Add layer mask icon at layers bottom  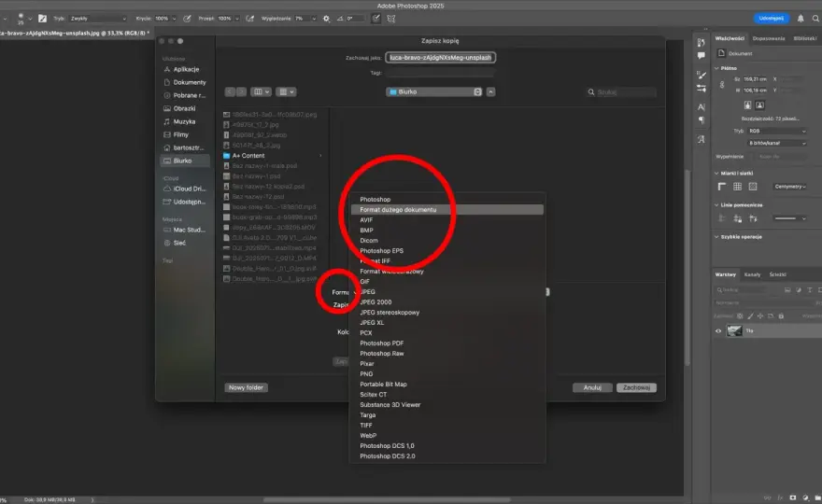coord(793,497)
